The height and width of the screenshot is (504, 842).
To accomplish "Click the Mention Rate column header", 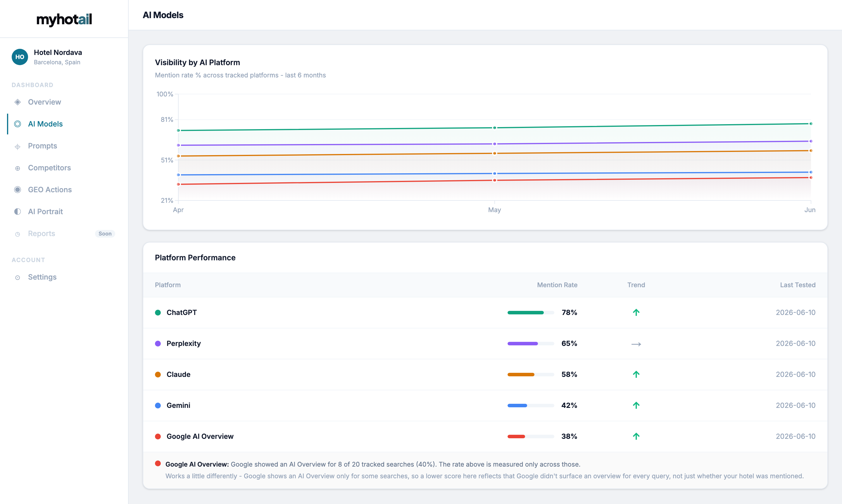I will (557, 285).
